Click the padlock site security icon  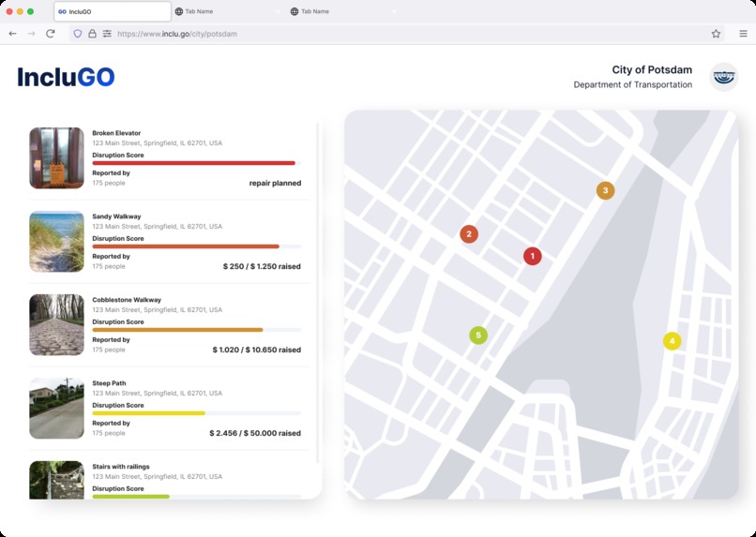92,34
